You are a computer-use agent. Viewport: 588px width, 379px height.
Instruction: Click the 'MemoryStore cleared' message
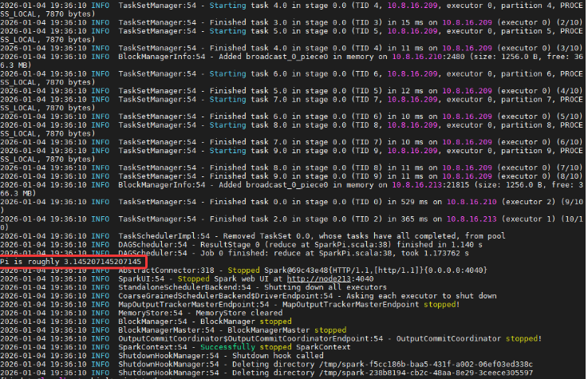239,313
